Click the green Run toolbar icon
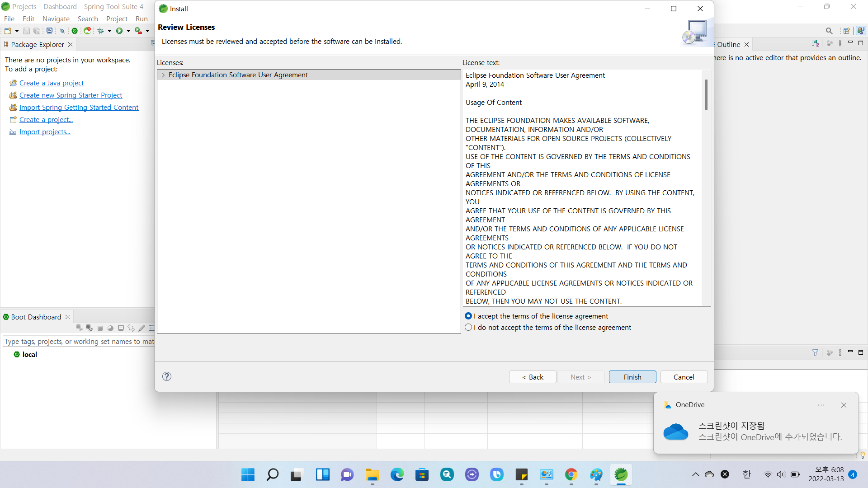The image size is (868, 488). [x=119, y=31]
